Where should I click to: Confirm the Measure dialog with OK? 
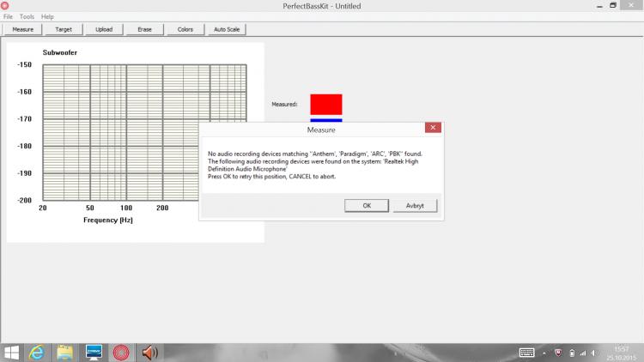[367, 206]
